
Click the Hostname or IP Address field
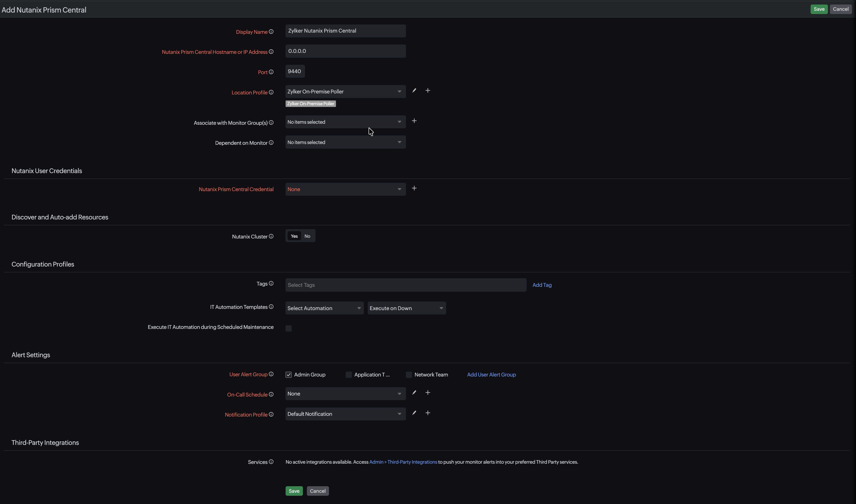346,51
